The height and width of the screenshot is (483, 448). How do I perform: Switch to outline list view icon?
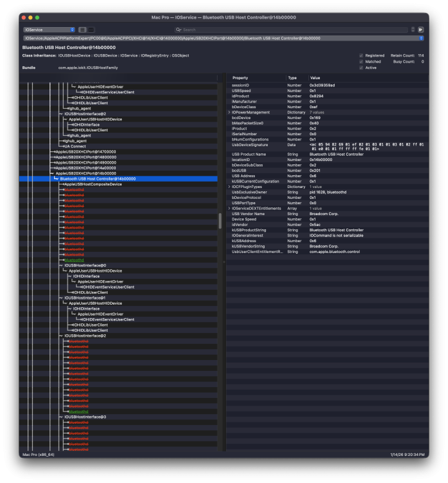pos(82,30)
